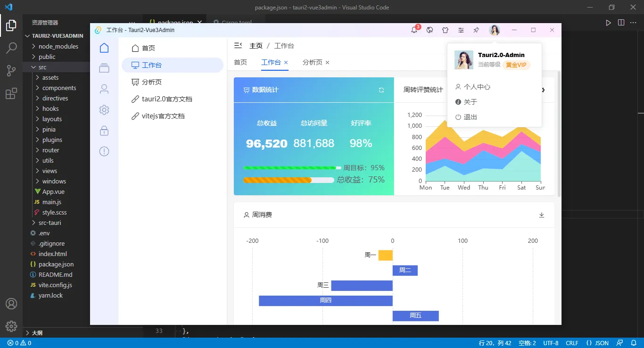Open notifications via bell icon with badge 3
Viewport: 644px width, 348px height.
(x=414, y=29)
